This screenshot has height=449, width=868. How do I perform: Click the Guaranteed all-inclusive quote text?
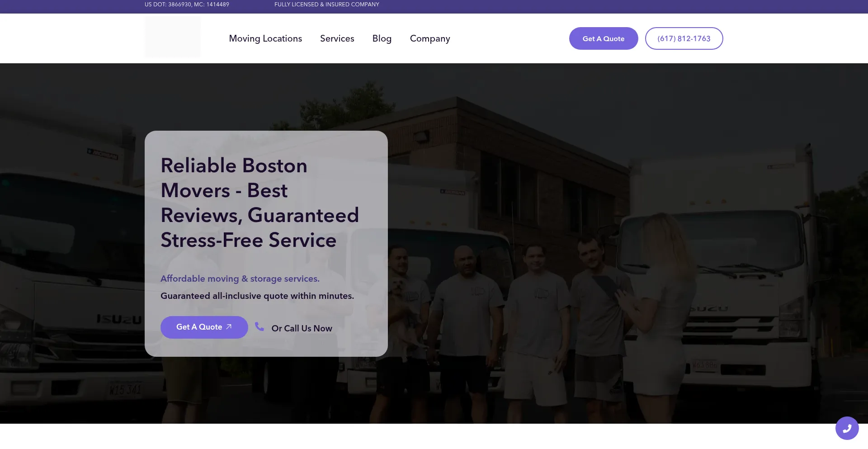pos(257,296)
